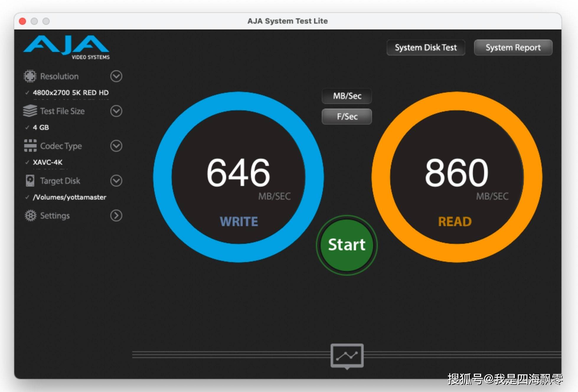Click the Settings gear icon
The height and width of the screenshot is (392, 578).
tap(30, 215)
